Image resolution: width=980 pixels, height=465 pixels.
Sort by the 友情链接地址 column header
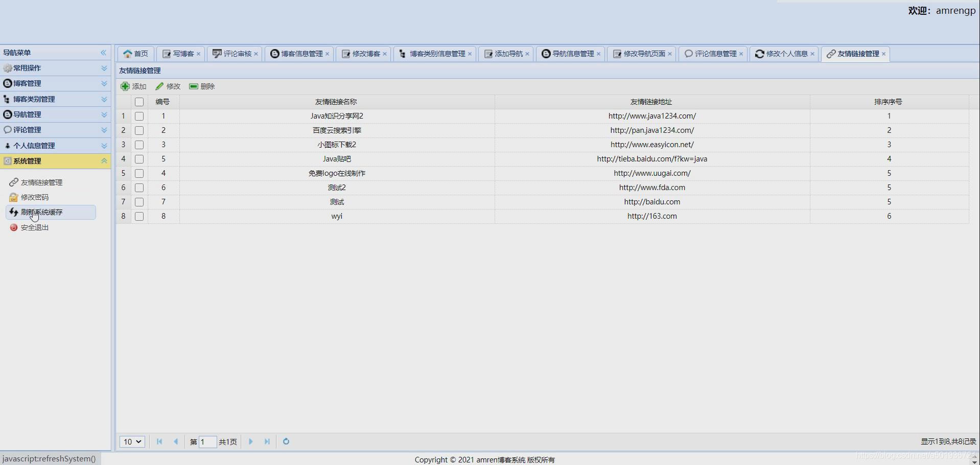[651, 102]
